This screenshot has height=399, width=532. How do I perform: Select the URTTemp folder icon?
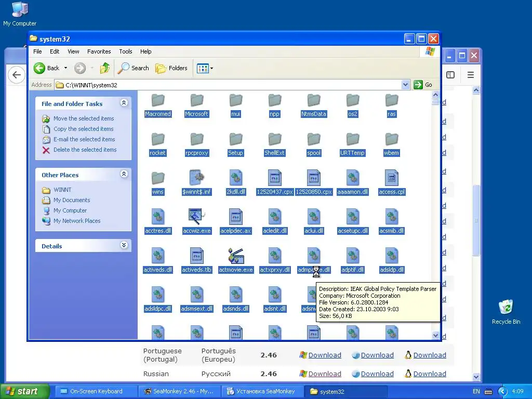point(353,140)
